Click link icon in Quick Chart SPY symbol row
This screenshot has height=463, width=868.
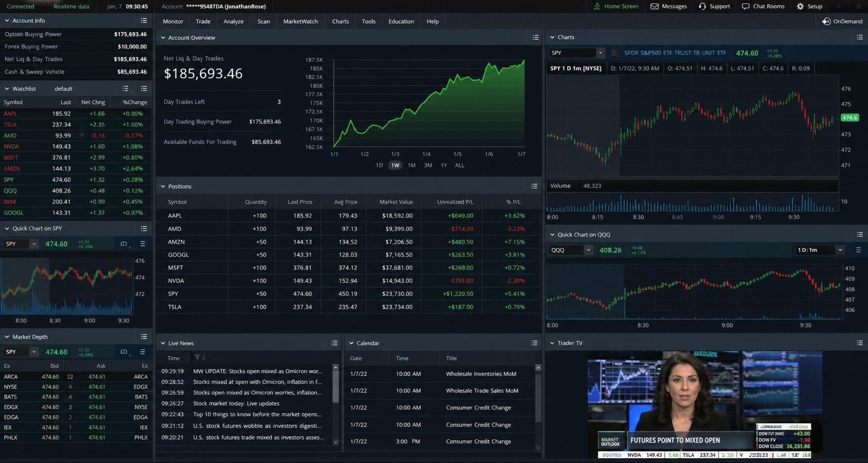(x=124, y=244)
